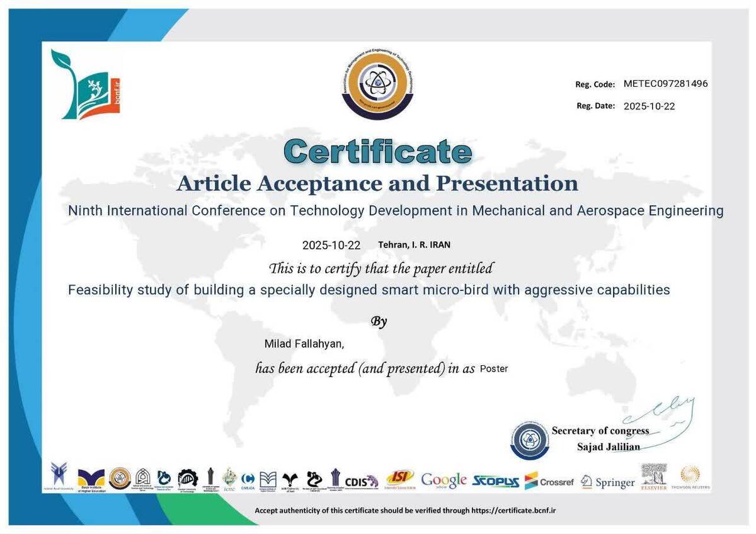This screenshot has width=756, height=534.
Task: Click the word Poster presentation type
Action: click(x=494, y=369)
